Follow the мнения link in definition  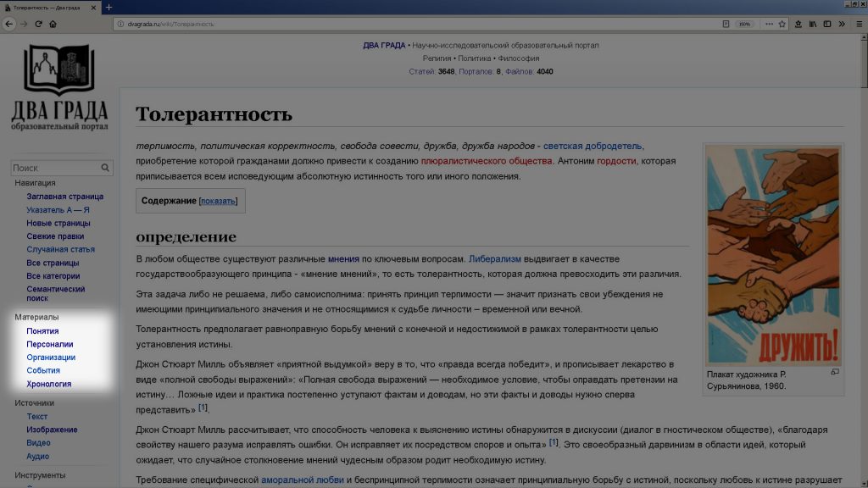(343, 259)
